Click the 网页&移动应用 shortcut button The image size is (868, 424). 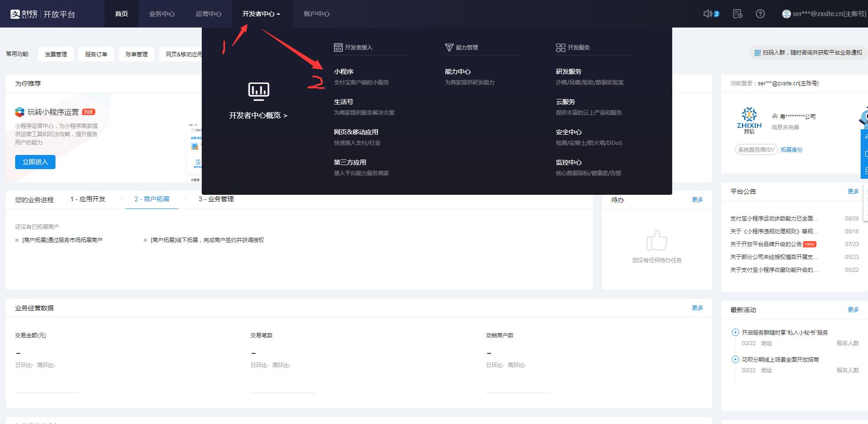(181, 54)
